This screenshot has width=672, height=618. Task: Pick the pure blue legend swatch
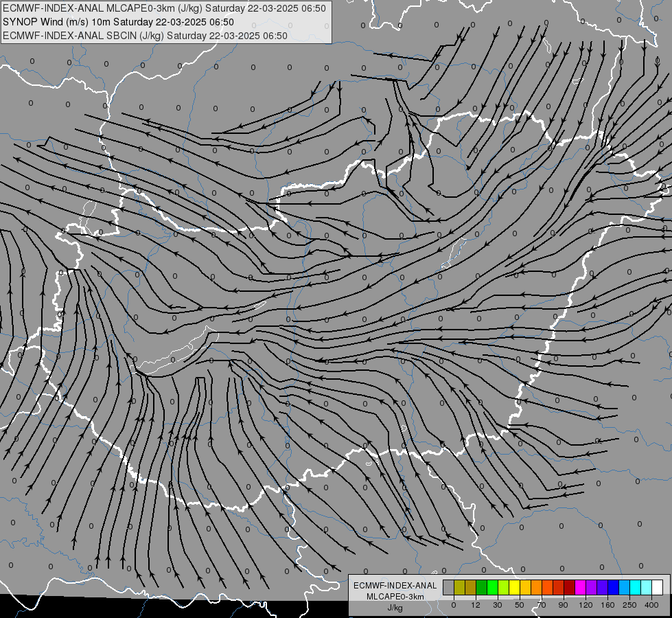click(613, 587)
